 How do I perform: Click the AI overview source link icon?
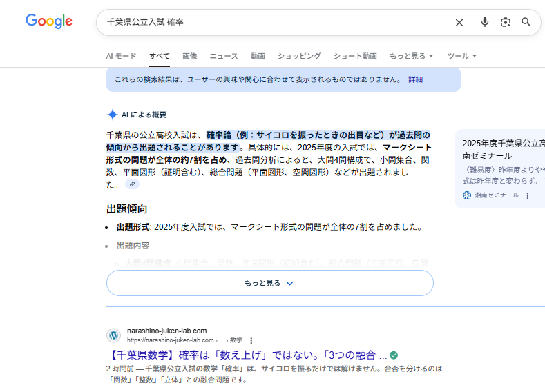[132, 185]
